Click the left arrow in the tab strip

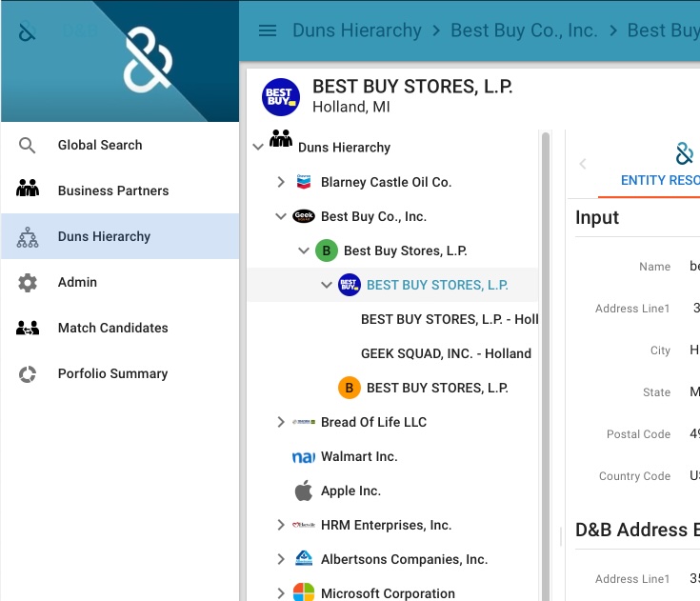[583, 164]
